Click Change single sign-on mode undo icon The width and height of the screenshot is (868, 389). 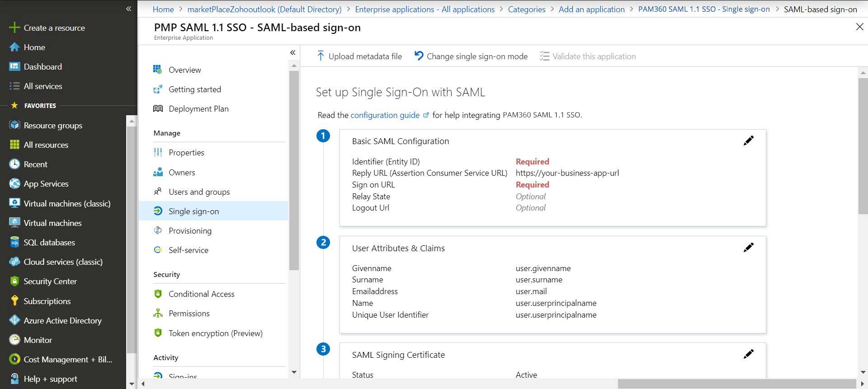(419, 56)
